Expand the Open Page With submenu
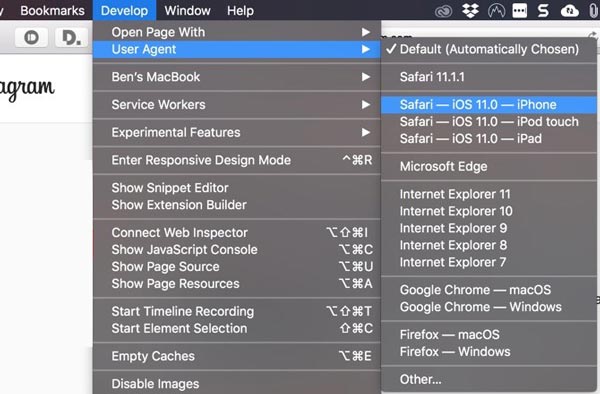 237,32
